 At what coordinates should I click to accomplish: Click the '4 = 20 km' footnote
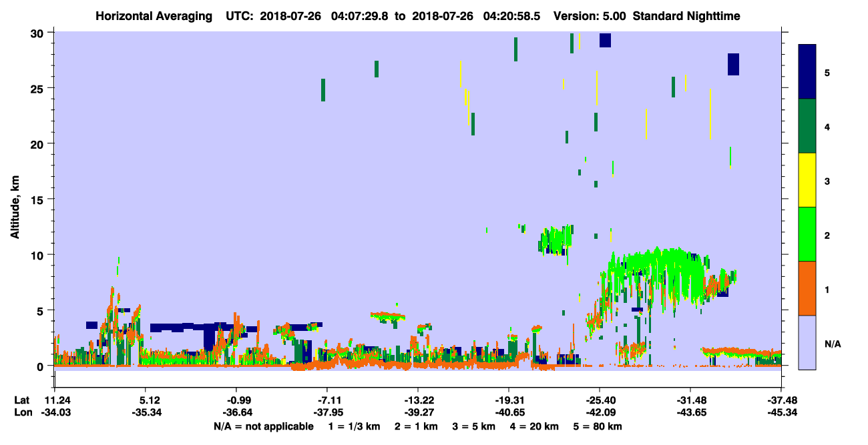535,426
